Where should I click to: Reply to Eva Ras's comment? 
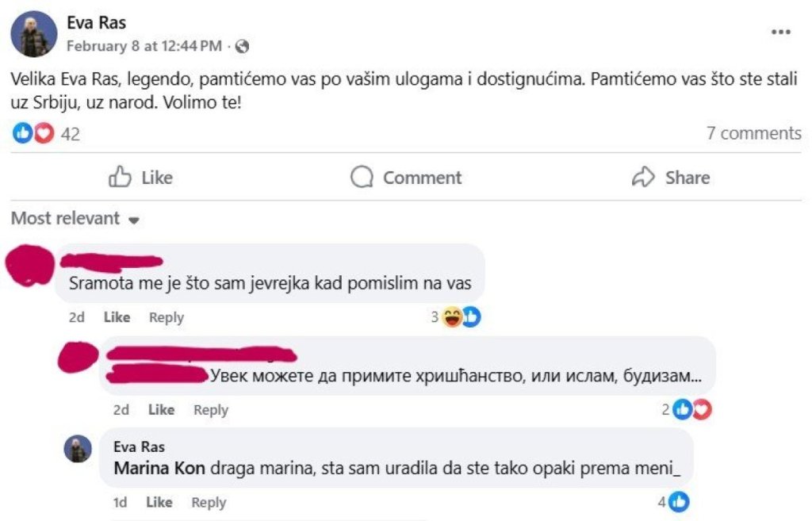coord(209,502)
